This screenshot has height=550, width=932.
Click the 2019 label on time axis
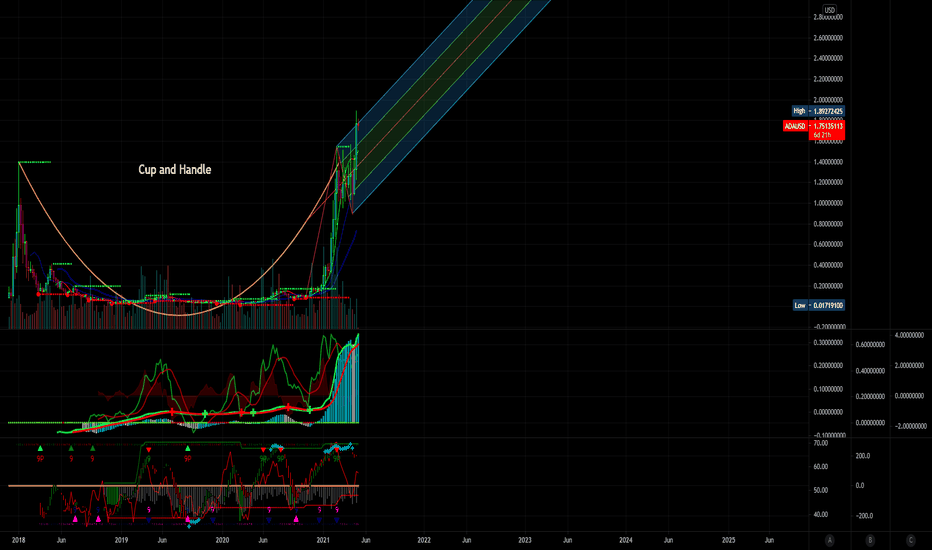point(121,540)
